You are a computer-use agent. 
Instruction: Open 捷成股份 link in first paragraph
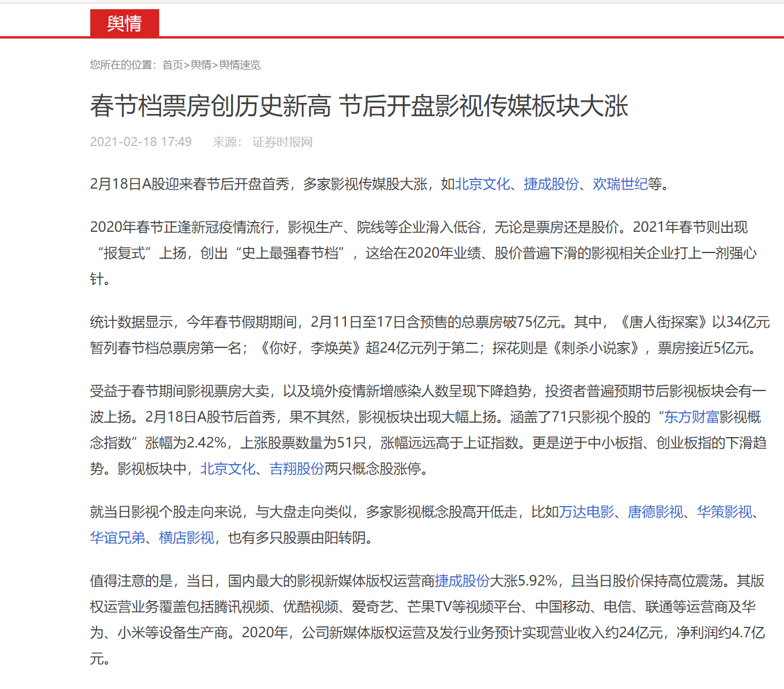click(551, 184)
